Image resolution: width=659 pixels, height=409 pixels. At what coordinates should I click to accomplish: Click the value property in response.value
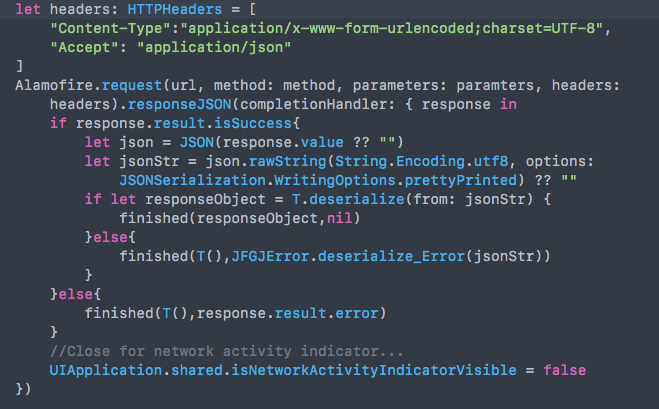click(322, 142)
